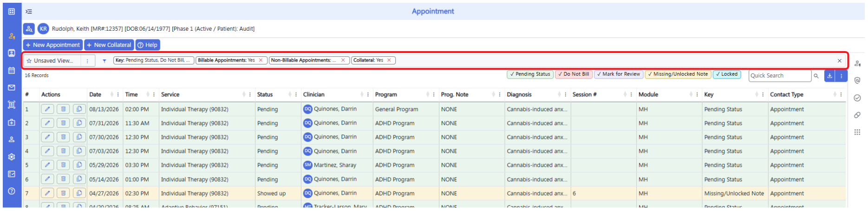Toggle the Missing/Unlocked Note legend filter
Image resolution: width=868 pixels, height=211 pixels.
pos(678,74)
